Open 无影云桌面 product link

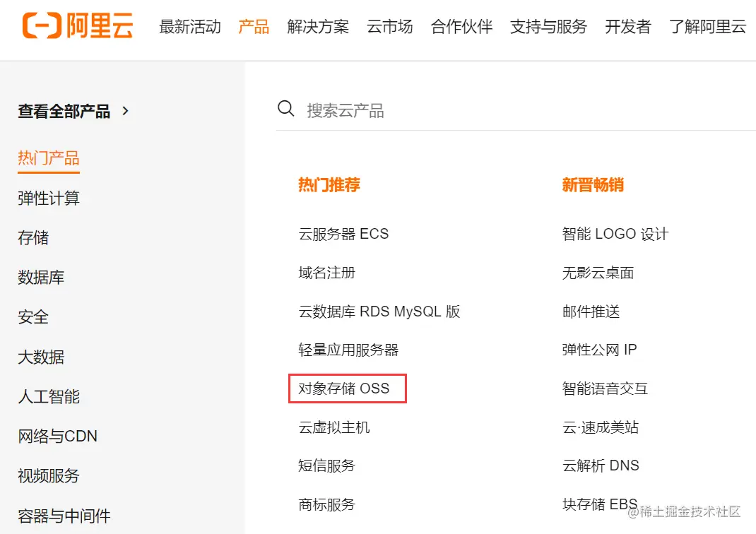click(598, 273)
